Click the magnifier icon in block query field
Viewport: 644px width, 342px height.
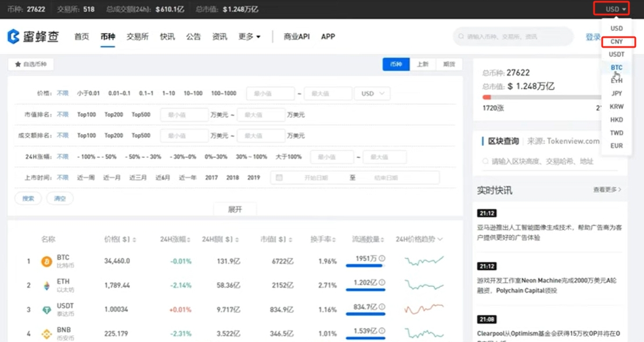[x=485, y=161]
